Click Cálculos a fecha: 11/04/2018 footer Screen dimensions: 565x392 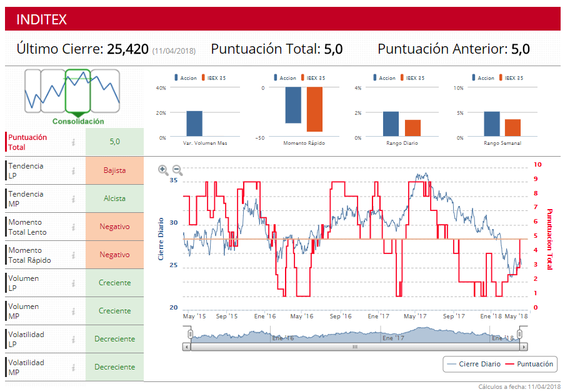pyautogui.click(x=519, y=387)
